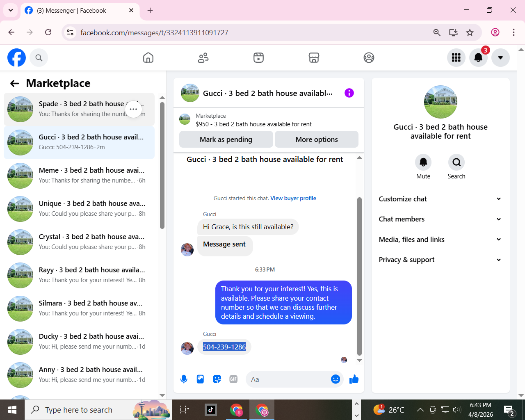The image size is (525, 420).
Task: Click Mark as pending button
Action: [226, 139]
